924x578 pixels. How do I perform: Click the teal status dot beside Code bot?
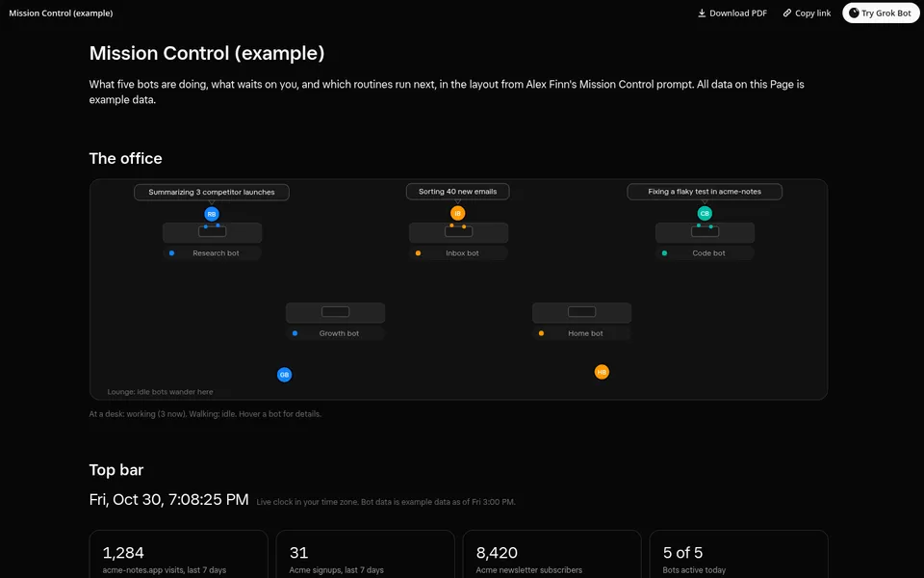[664, 253]
